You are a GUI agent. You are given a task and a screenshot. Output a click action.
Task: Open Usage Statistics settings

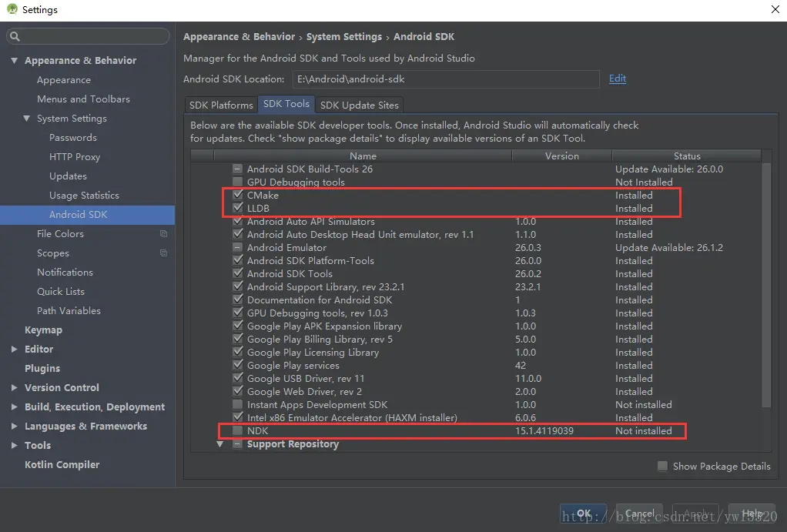tap(85, 196)
